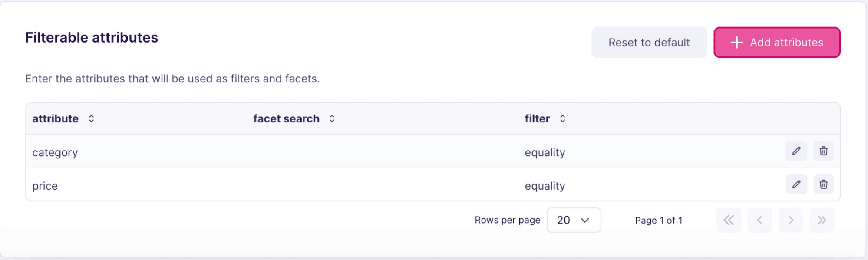Reset the filterable attributes to default
Screen dimensions: 868x260
pos(649,42)
